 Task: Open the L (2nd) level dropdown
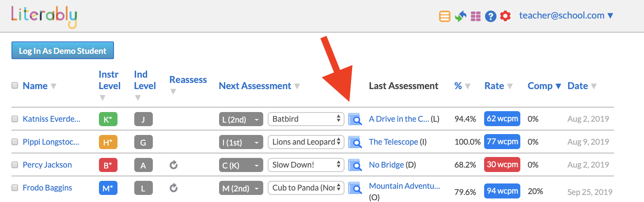click(x=241, y=119)
